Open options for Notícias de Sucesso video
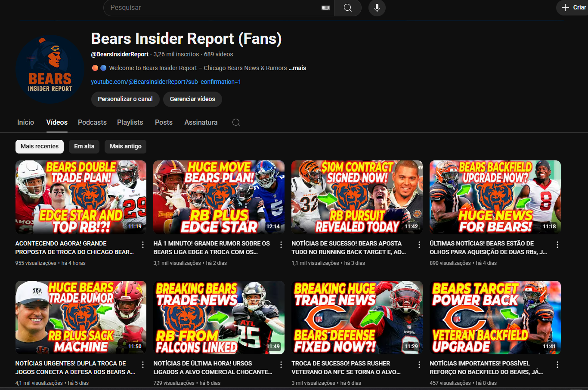The height and width of the screenshot is (390, 588). click(419, 245)
